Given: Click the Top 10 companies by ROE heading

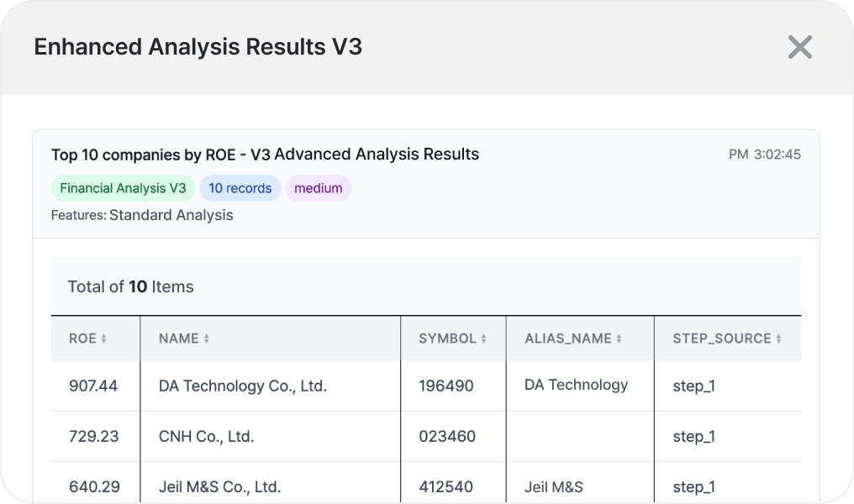Looking at the screenshot, I should click(266, 155).
